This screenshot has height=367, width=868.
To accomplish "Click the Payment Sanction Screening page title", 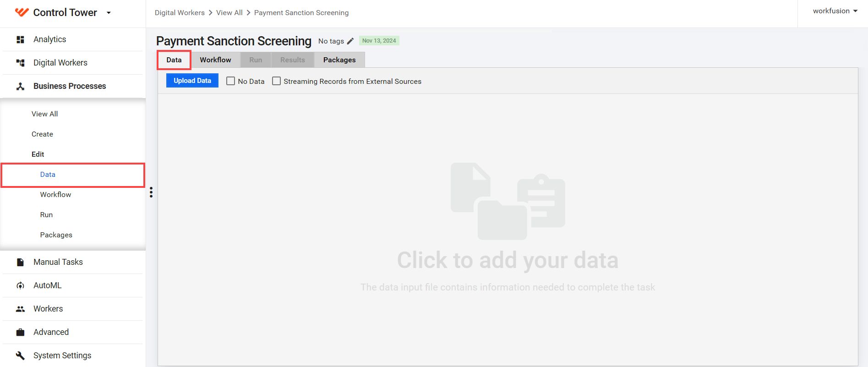I will [x=234, y=41].
